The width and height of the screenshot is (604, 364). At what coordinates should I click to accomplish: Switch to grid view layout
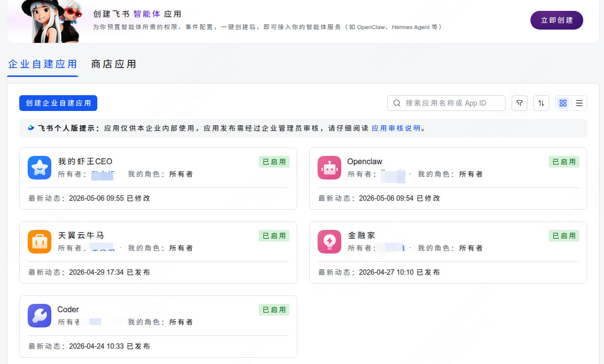[563, 103]
